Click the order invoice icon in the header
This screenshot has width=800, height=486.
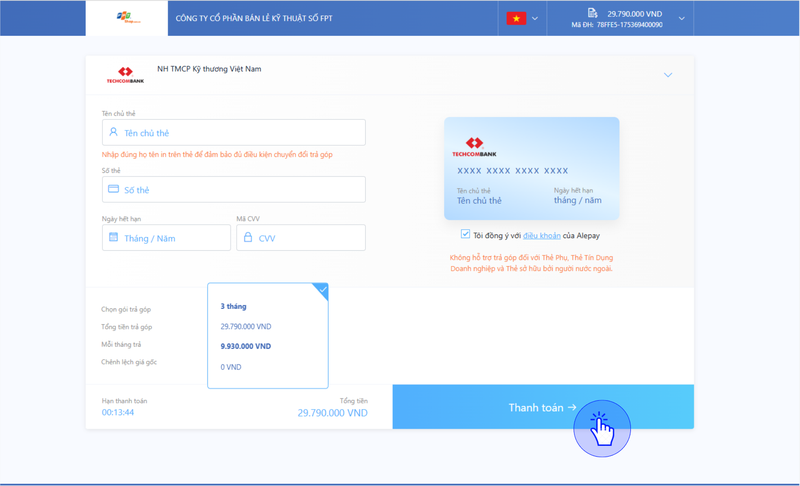pyautogui.click(x=592, y=13)
